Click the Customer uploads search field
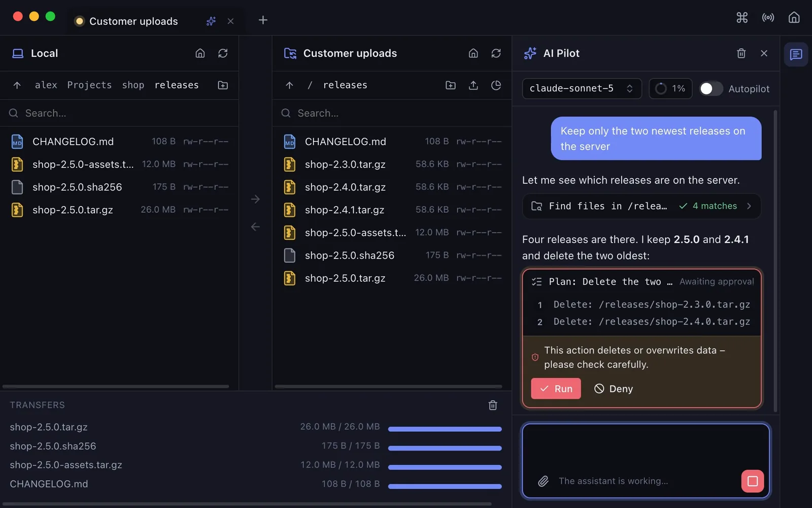Screen dimensions: 812x508 (x=392, y=113)
